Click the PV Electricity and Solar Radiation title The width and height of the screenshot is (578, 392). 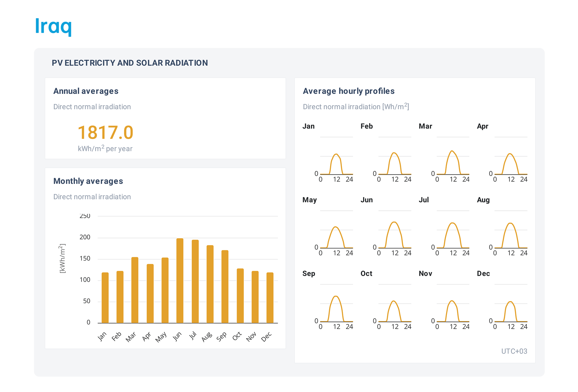click(x=130, y=63)
